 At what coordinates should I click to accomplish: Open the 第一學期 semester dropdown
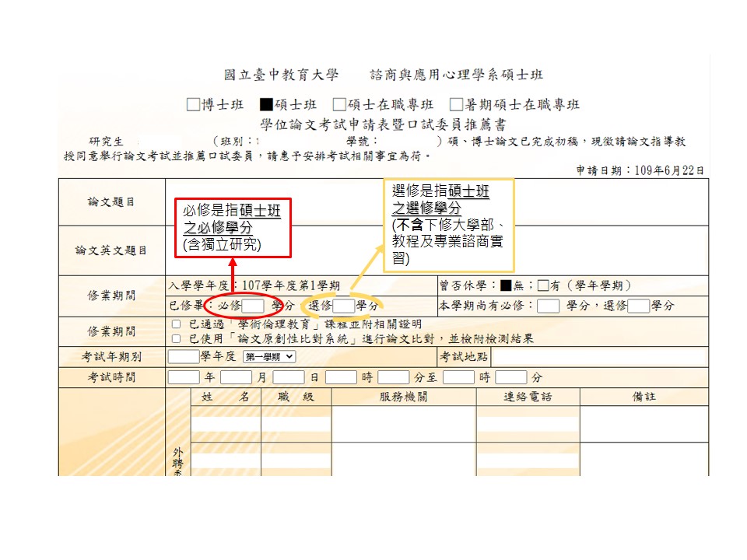pyautogui.click(x=269, y=356)
